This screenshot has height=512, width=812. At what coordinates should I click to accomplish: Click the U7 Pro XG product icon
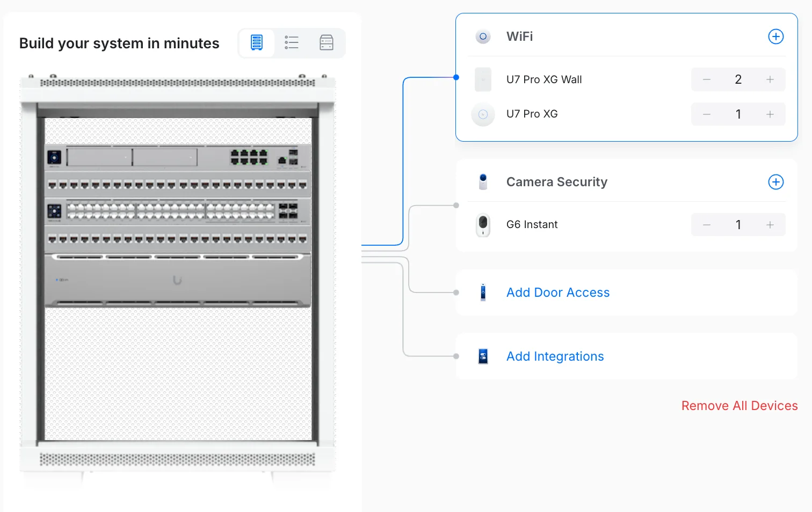coord(483,114)
